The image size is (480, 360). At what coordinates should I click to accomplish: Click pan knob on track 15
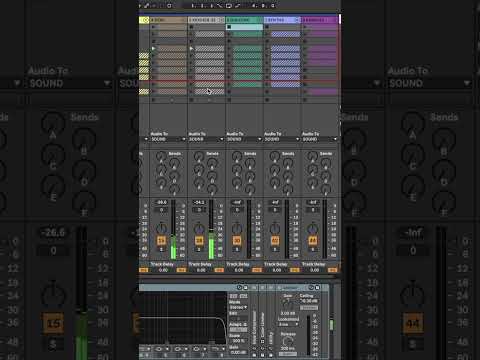click(x=162, y=229)
